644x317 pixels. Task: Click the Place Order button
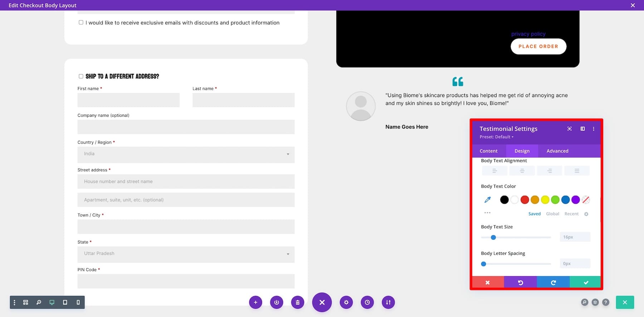[538, 46]
